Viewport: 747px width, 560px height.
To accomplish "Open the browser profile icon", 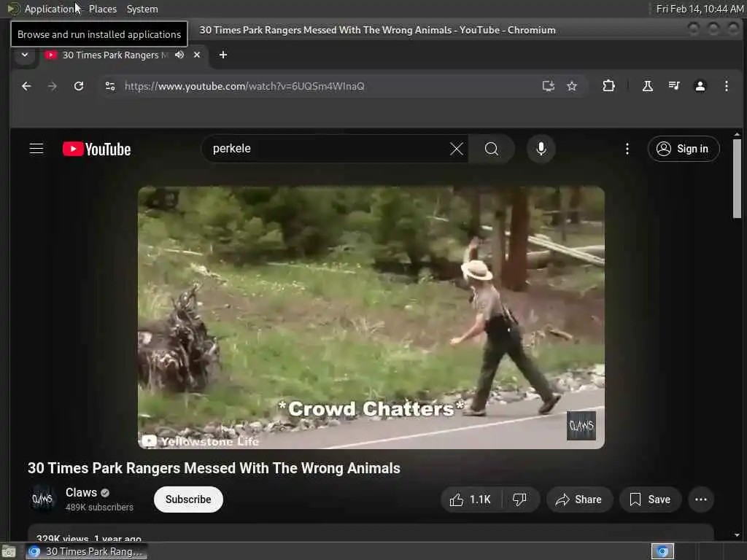I will [x=700, y=86].
